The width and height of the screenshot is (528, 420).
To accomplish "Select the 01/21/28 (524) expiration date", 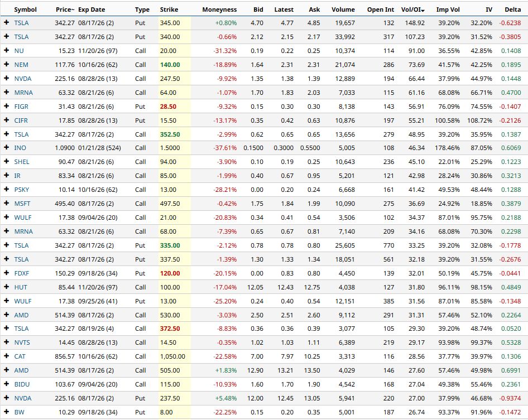I will point(99,148).
